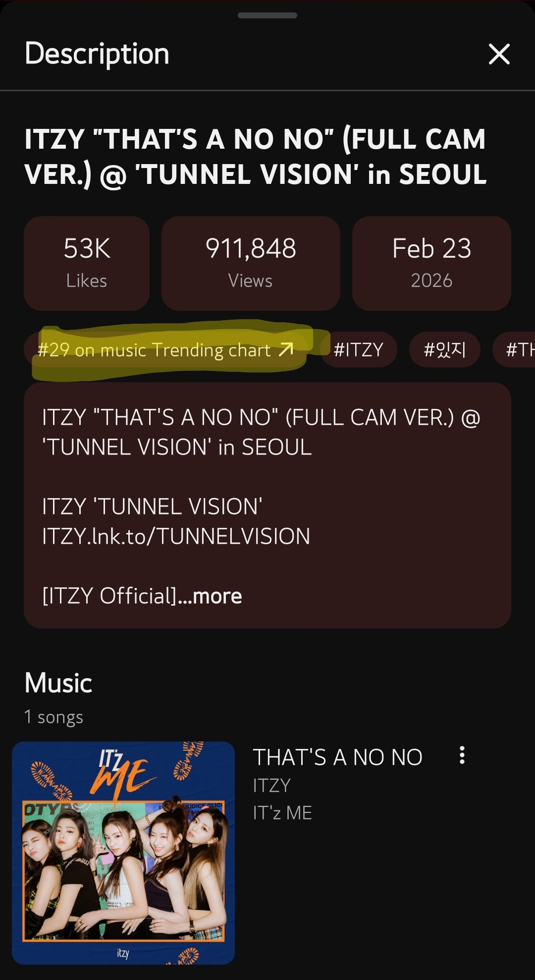Select the artist name ITZY under the song
Image resolution: width=535 pixels, height=980 pixels.
coord(271,785)
